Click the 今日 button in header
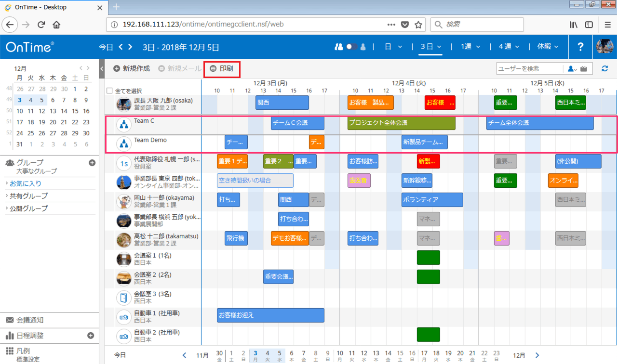The image size is (618, 364). click(106, 47)
